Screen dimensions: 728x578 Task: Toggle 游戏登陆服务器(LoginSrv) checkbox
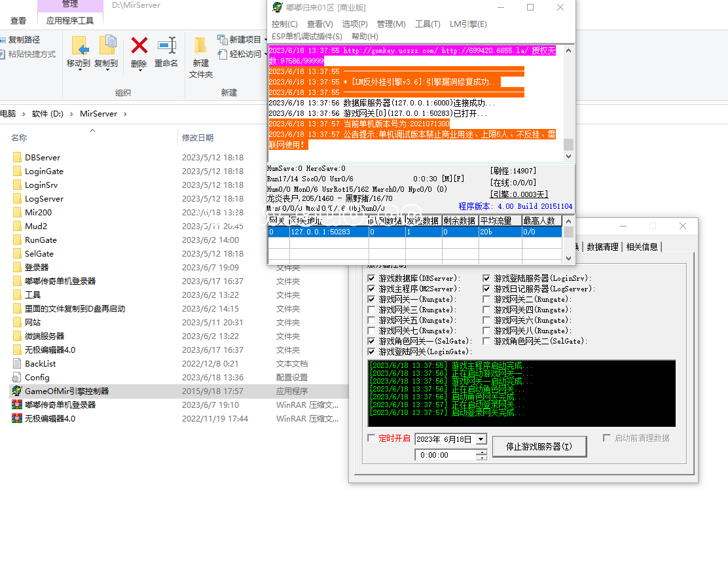point(486,278)
